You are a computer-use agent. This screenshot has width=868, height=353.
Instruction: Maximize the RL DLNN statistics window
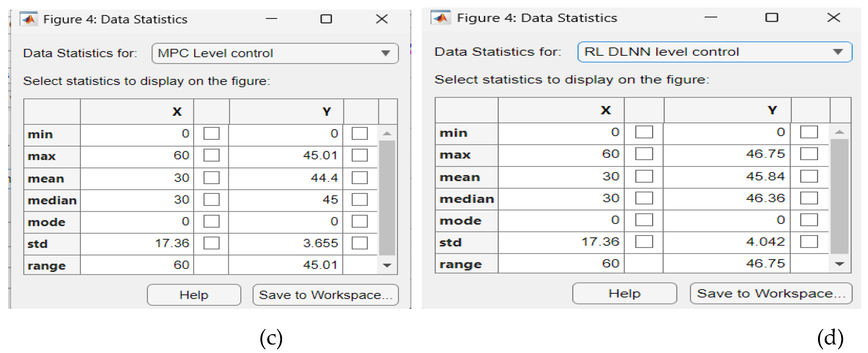point(772,18)
